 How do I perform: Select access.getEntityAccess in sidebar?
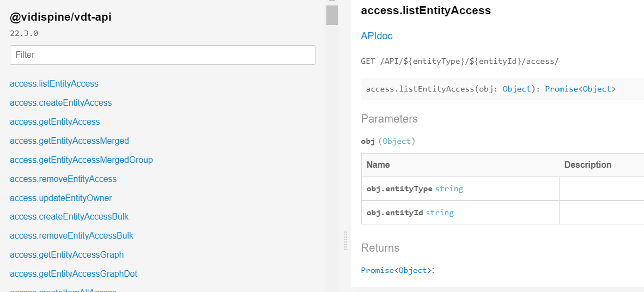click(x=54, y=122)
